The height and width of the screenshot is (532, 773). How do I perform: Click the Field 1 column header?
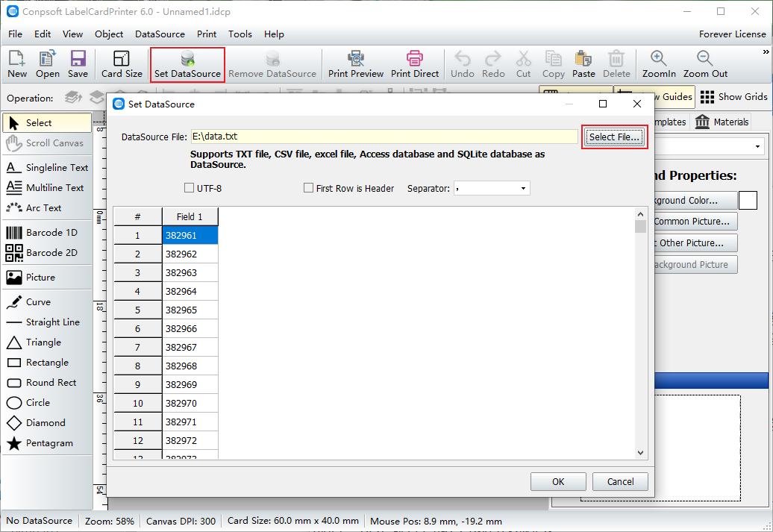click(190, 217)
